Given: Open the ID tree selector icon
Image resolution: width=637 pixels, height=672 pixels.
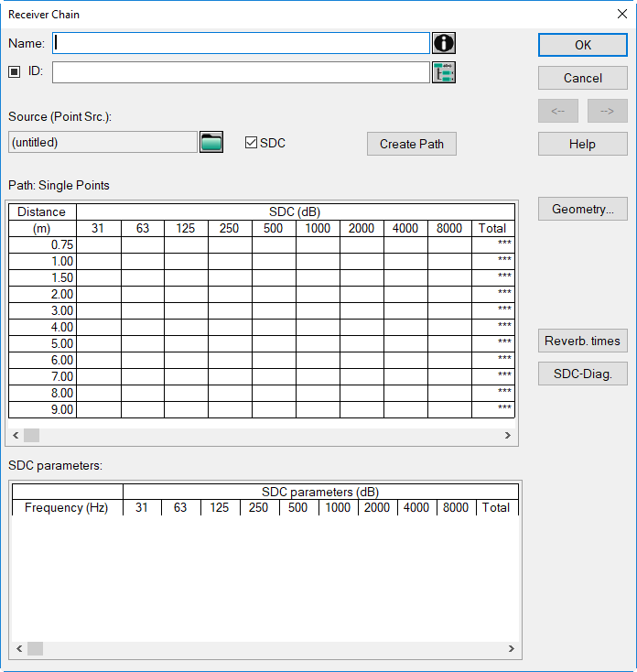Looking at the screenshot, I should coord(443,72).
